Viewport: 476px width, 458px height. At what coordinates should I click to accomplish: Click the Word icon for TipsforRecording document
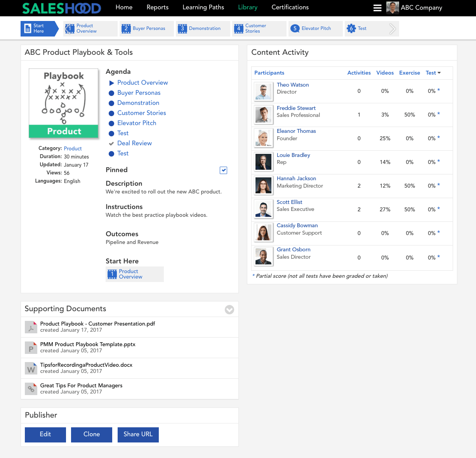click(31, 368)
